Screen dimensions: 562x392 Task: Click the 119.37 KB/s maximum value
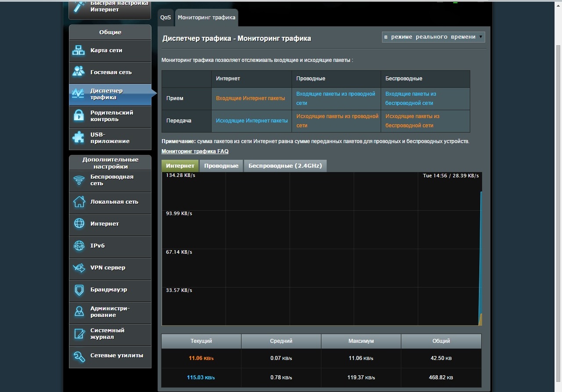tap(361, 378)
